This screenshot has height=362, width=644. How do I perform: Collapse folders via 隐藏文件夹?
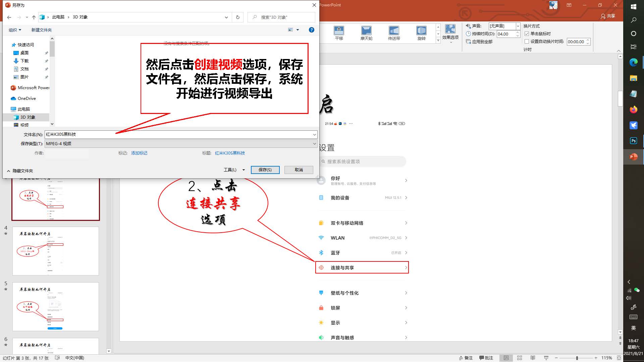tap(20, 171)
